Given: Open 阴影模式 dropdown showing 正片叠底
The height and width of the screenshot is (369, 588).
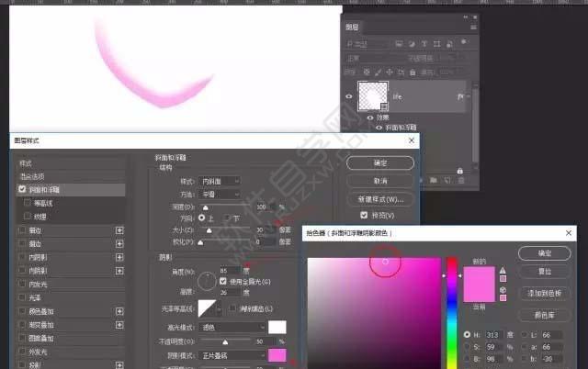Looking at the screenshot, I should (x=232, y=355).
